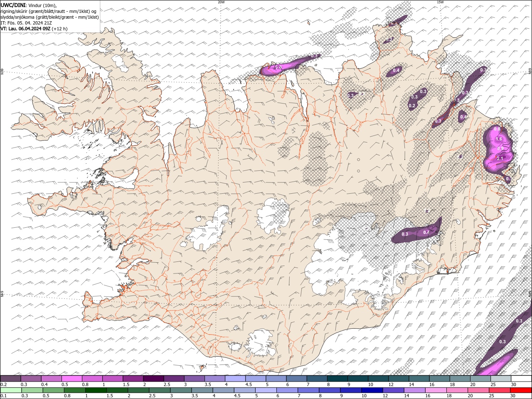This screenshot has height=399, width=532.
Task: Click the initial time line IT: Fös. 05. 04. 2024 21Z
Action: coord(26,23)
